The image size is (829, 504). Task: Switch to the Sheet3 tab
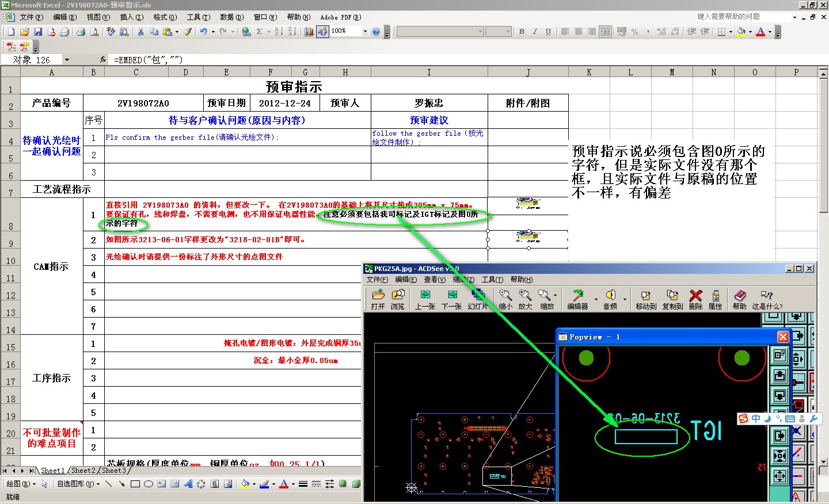113,471
